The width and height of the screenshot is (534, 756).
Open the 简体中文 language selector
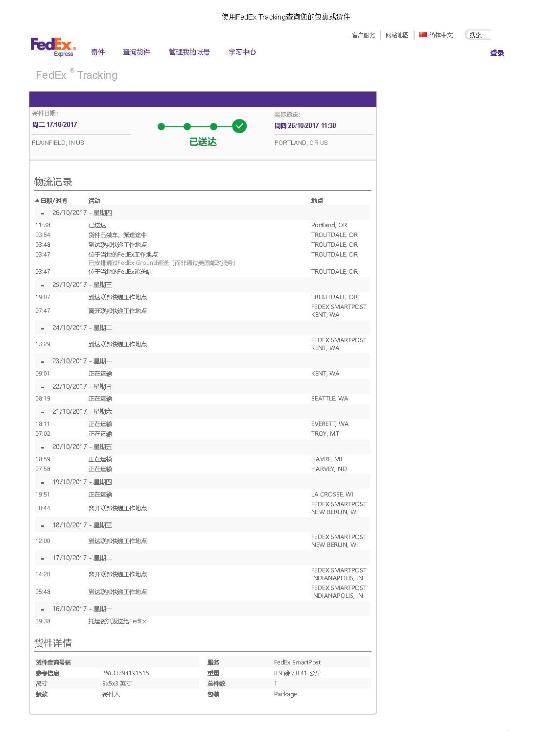pyautogui.click(x=441, y=35)
